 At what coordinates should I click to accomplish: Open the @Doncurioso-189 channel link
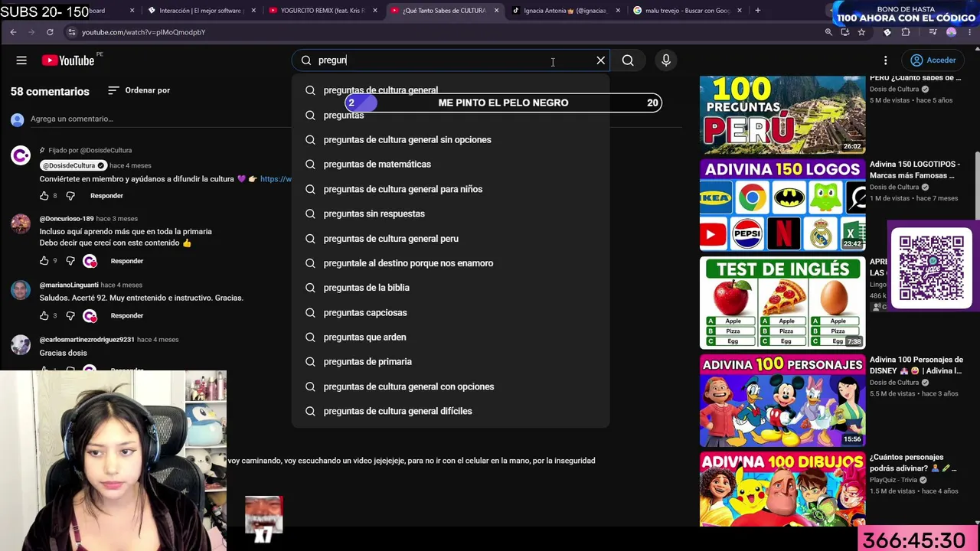[67, 219]
